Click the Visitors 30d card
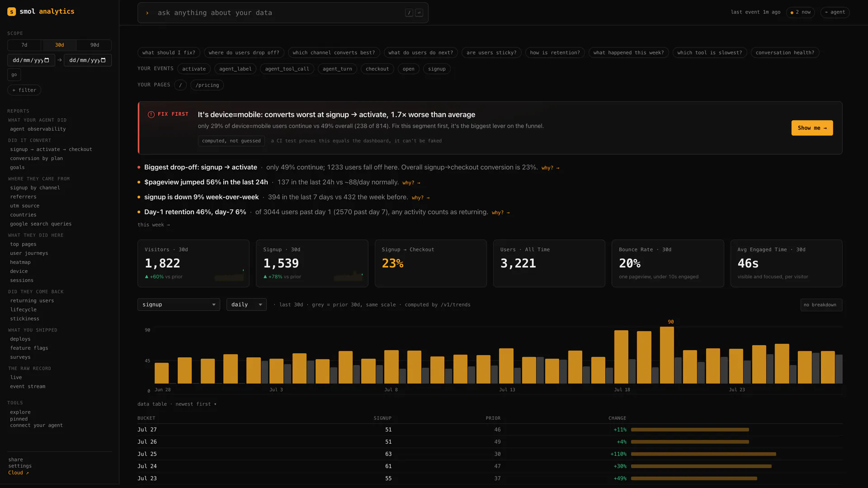Screen dimensions: 868x488 pyautogui.click(x=193, y=263)
